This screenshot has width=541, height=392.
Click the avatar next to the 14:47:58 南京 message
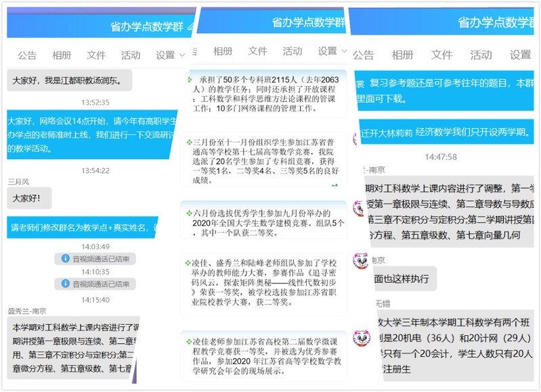click(x=359, y=206)
